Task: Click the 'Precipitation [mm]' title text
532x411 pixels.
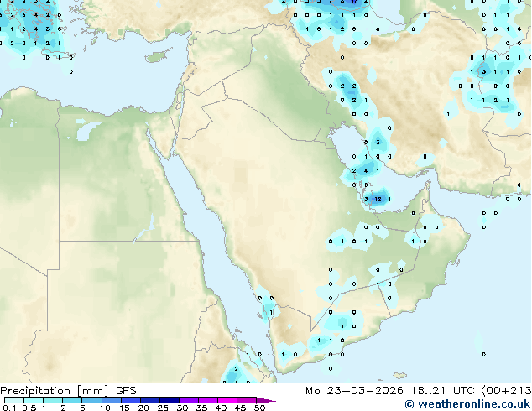Action: (55, 391)
